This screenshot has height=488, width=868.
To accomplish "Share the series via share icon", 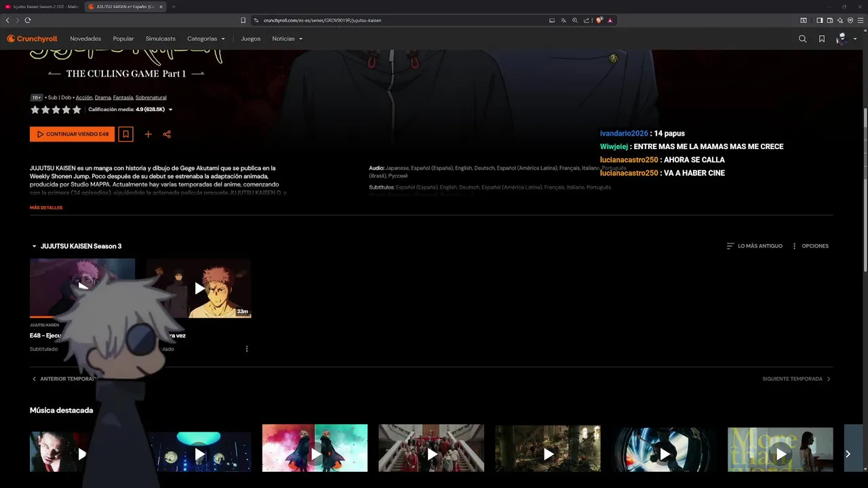I will click(x=167, y=134).
